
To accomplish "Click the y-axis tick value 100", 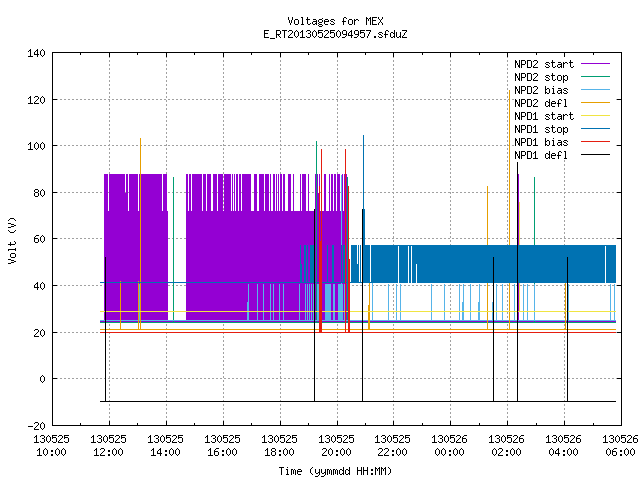I will point(36,146).
